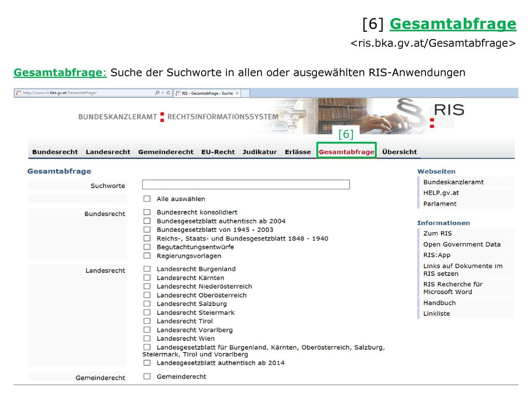Image resolution: width=532 pixels, height=399 pixels.
Task: Click the Zum RIS link
Action: click(x=437, y=233)
